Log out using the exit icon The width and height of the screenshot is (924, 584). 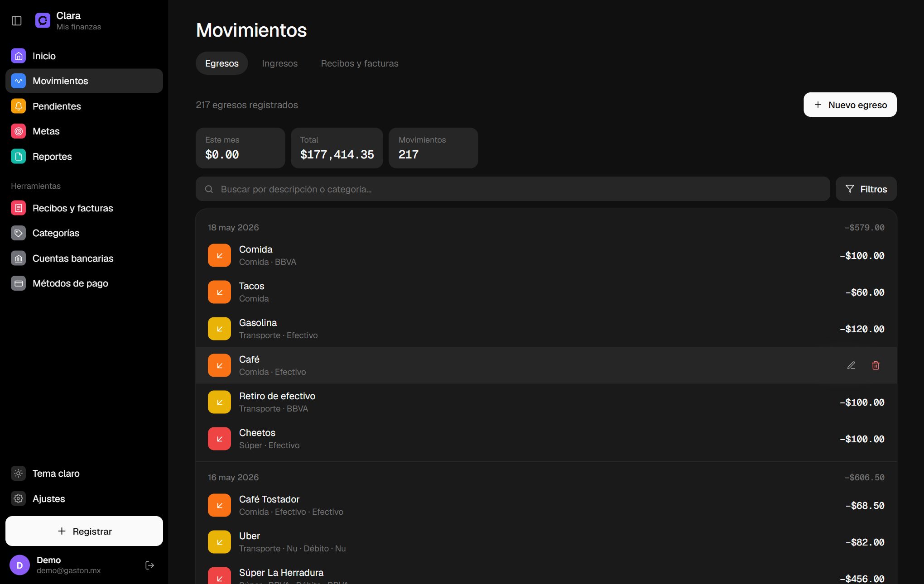150,565
